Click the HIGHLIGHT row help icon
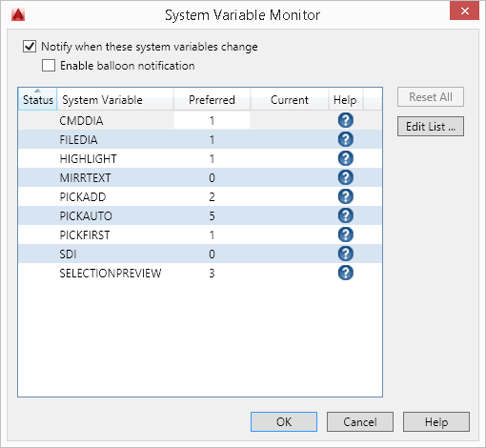This screenshot has height=448, width=486. pos(346,158)
